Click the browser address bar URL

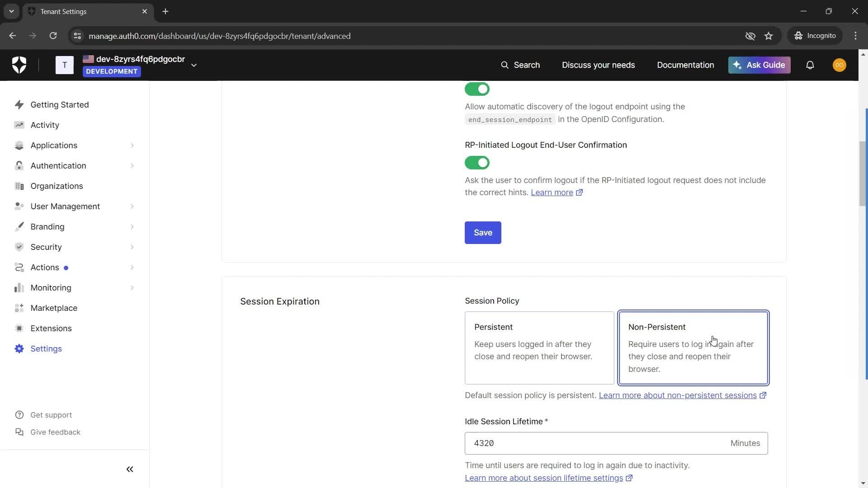[219, 36]
